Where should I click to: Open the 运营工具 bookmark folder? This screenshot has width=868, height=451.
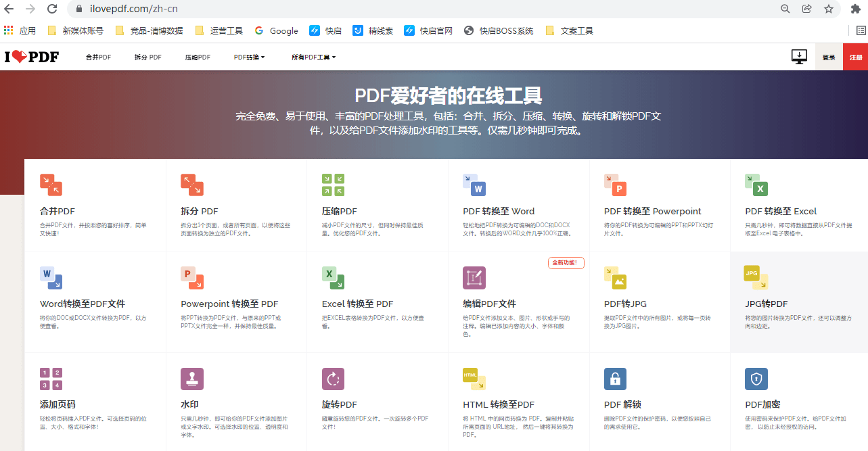pyautogui.click(x=219, y=30)
